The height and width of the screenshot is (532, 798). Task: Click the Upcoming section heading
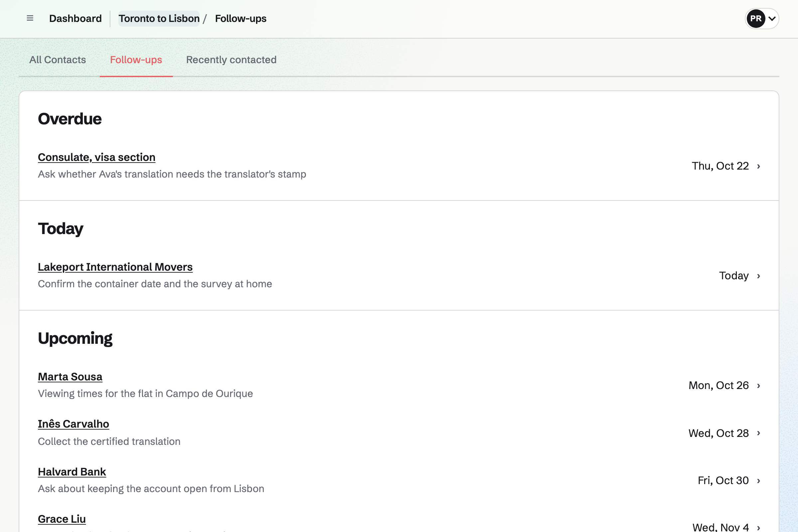tap(75, 338)
